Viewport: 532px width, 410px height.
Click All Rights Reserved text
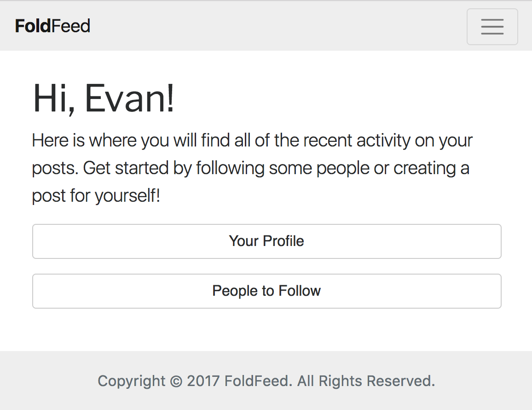click(366, 381)
